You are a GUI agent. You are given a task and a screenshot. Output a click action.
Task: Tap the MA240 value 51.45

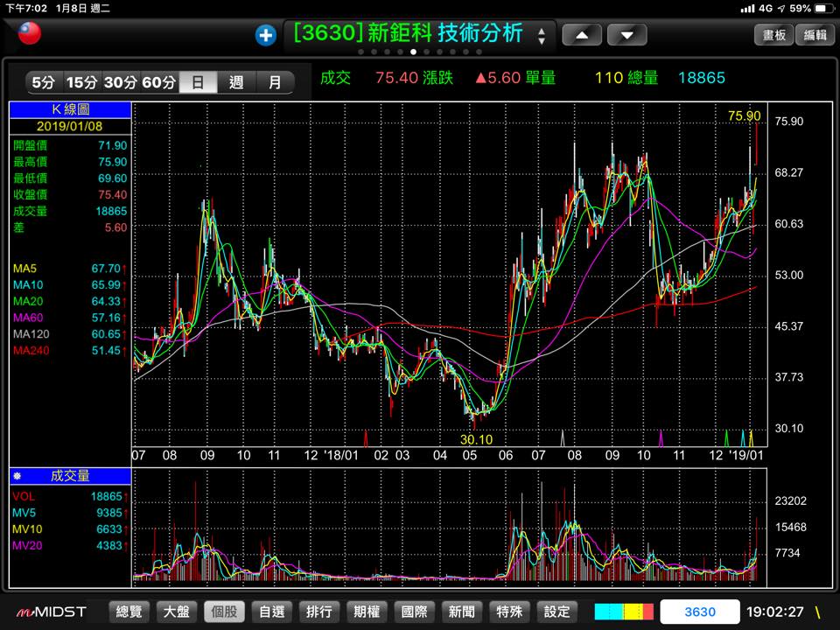[106, 350]
